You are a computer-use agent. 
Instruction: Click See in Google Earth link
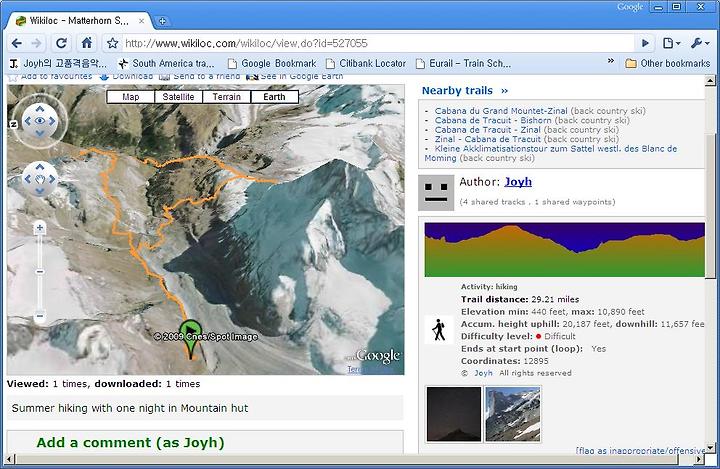[294, 76]
